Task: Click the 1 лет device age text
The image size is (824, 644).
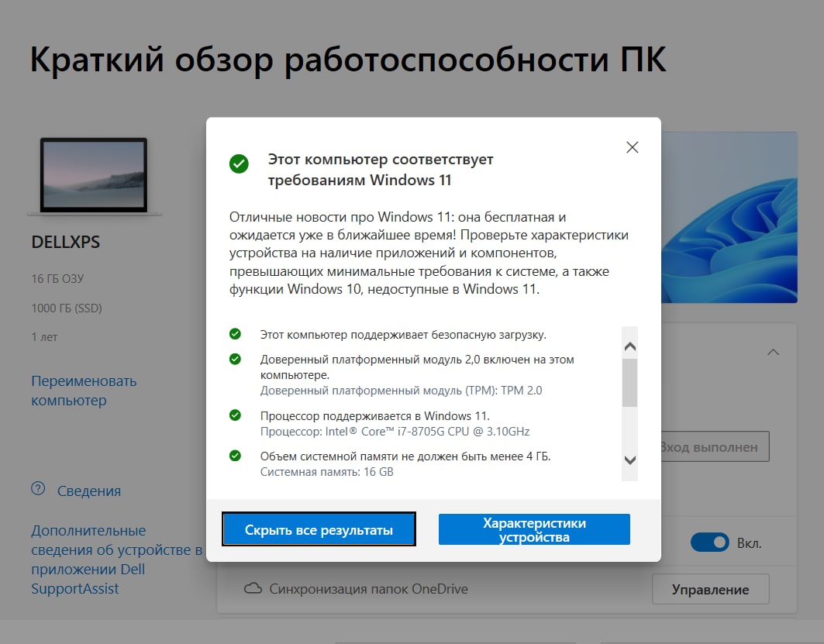Action: [x=44, y=337]
